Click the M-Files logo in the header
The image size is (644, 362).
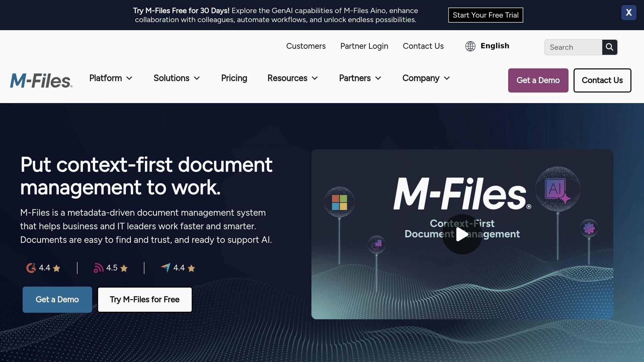pos(41,80)
